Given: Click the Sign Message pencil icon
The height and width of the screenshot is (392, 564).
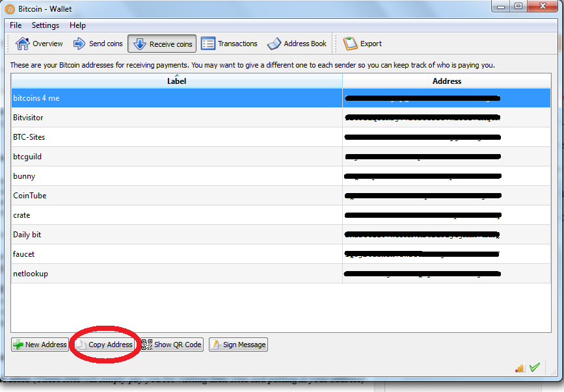Looking at the screenshot, I should (215, 345).
